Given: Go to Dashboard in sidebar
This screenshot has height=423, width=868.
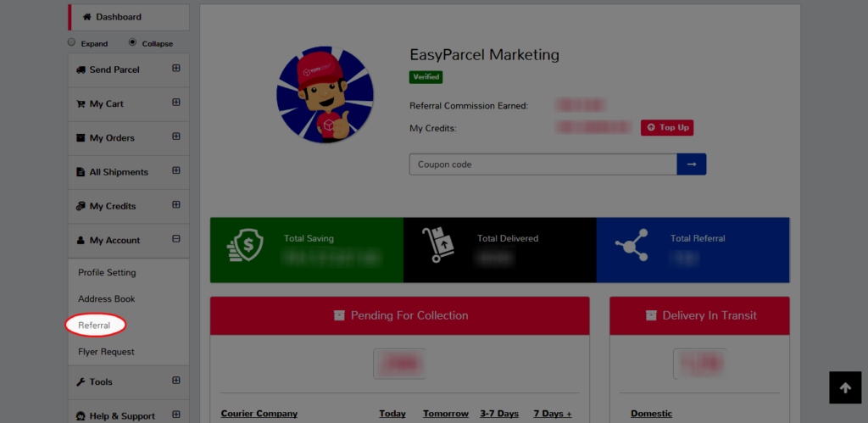Looking at the screenshot, I should 129,17.
